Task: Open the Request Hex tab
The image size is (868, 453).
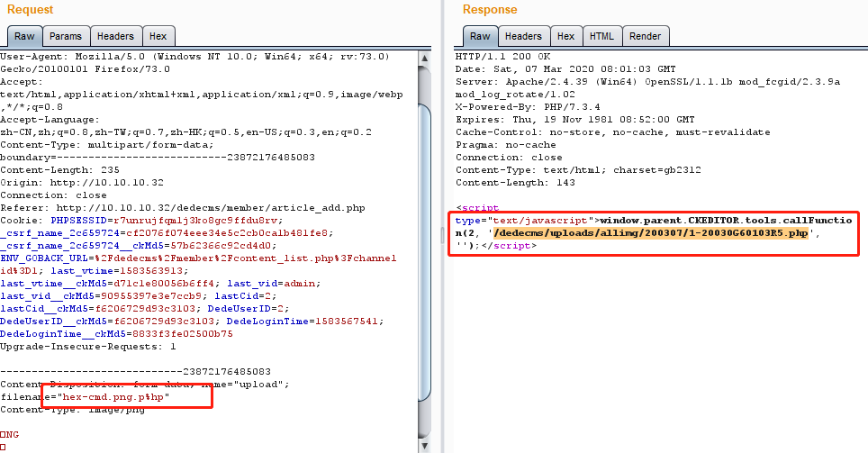Action: click(158, 37)
